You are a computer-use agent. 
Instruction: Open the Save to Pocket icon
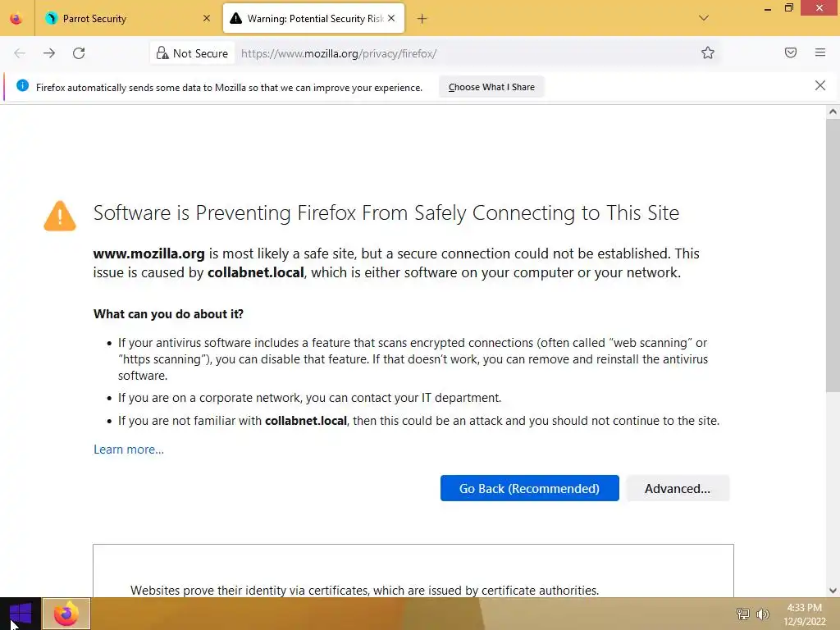point(791,53)
